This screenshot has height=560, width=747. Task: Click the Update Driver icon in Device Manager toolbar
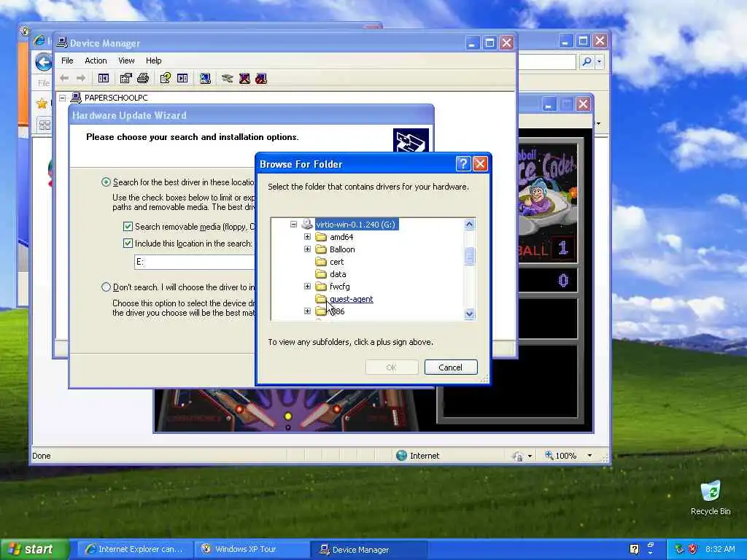228,78
